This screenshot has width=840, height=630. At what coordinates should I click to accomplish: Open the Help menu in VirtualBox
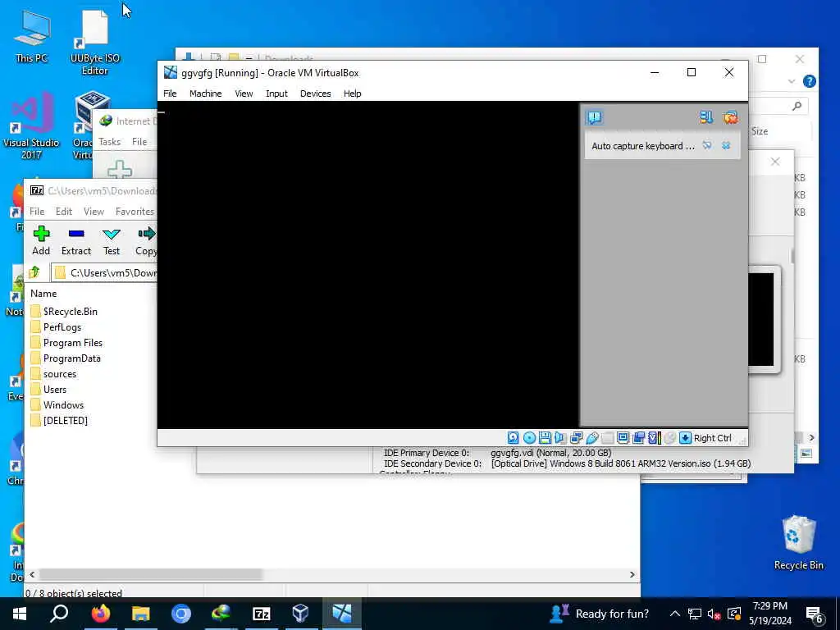coord(352,94)
